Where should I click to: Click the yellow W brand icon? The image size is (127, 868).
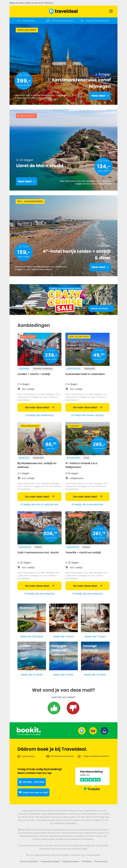93,731
